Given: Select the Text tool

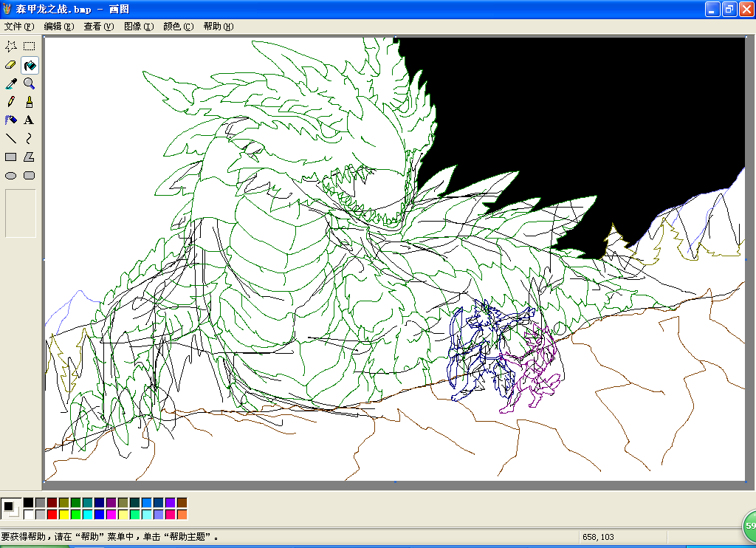Looking at the screenshot, I should pos(30,120).
